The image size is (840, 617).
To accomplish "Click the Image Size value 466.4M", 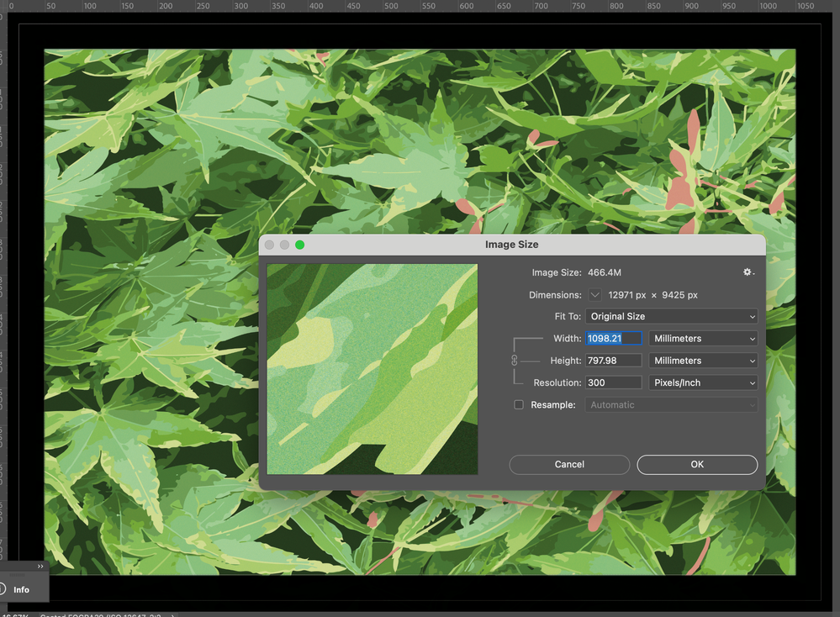I will point(605,272).
